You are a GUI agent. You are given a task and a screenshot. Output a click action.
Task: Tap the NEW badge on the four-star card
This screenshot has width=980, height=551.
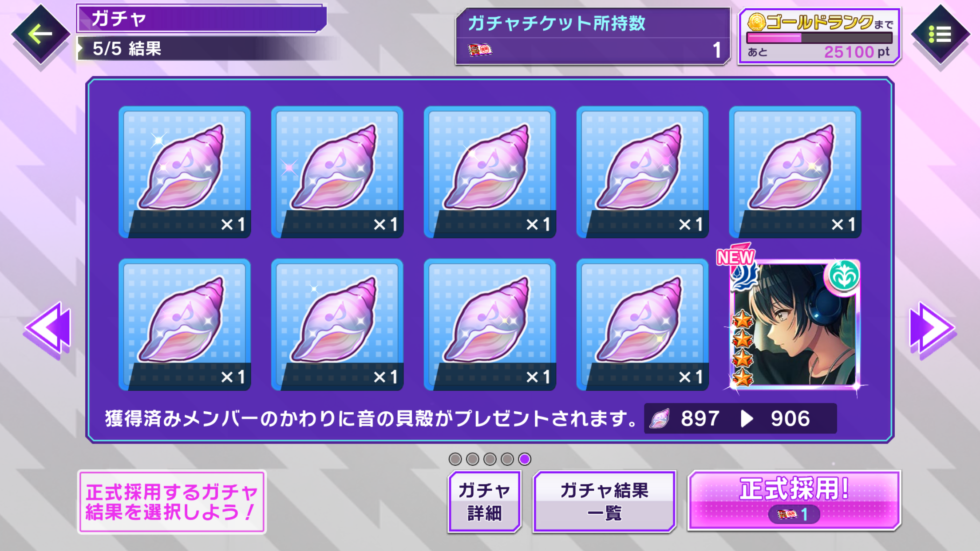tap(735, 256)
